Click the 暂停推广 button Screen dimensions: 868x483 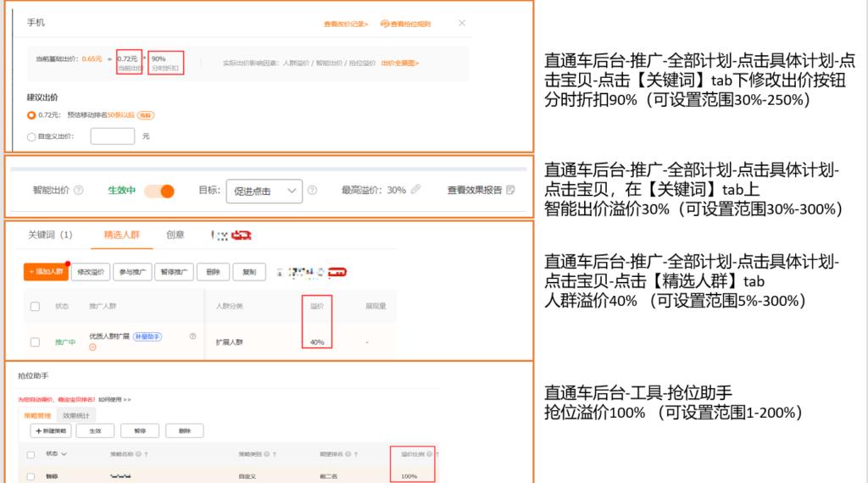coord(175,272)
